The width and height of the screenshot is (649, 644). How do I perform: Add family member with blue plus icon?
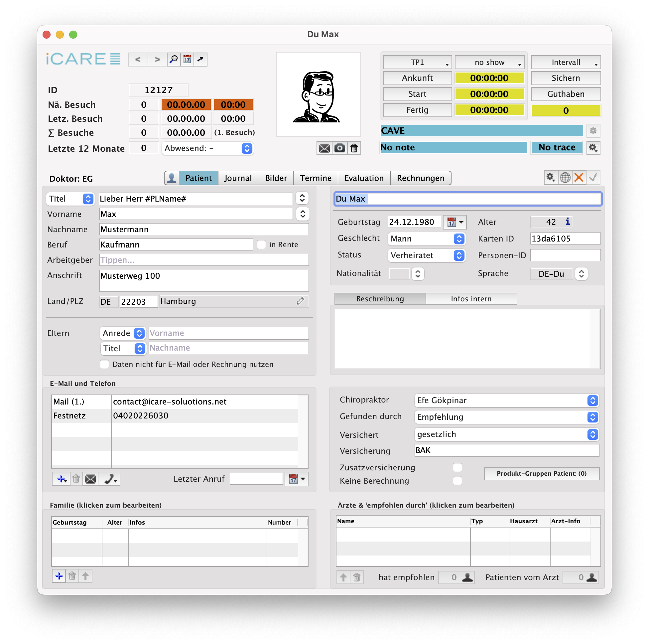59,576
